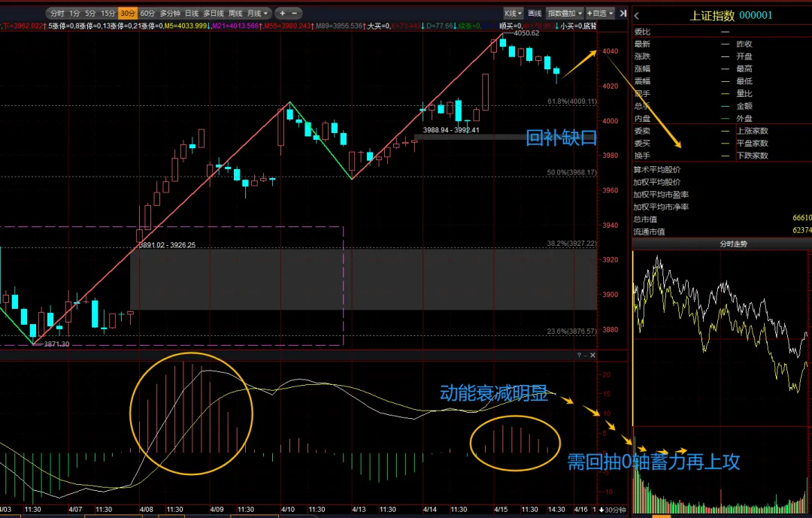Click the 下跌家数 field label
This screenshot has width=812, height=518.
coord(753,156)
